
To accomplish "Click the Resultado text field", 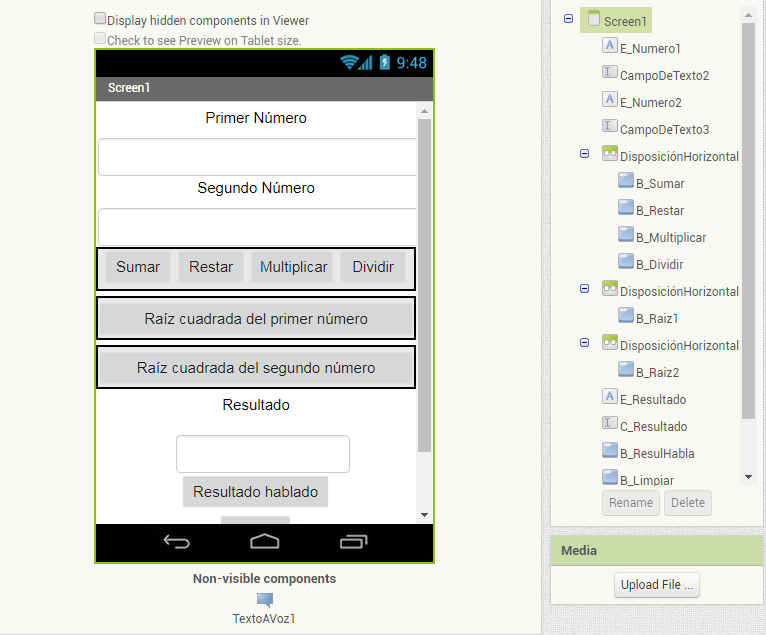I will tap(263, 454).
